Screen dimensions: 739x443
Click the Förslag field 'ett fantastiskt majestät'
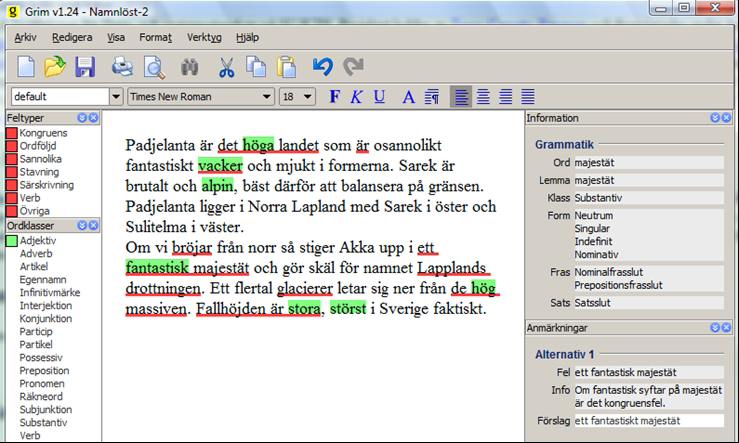click(649, 421)
